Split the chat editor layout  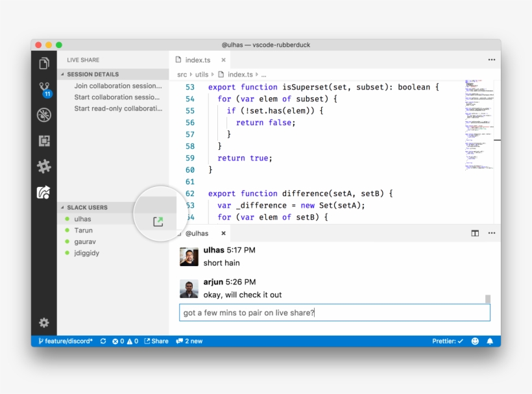pyautogui.click(x=475, y=233)
